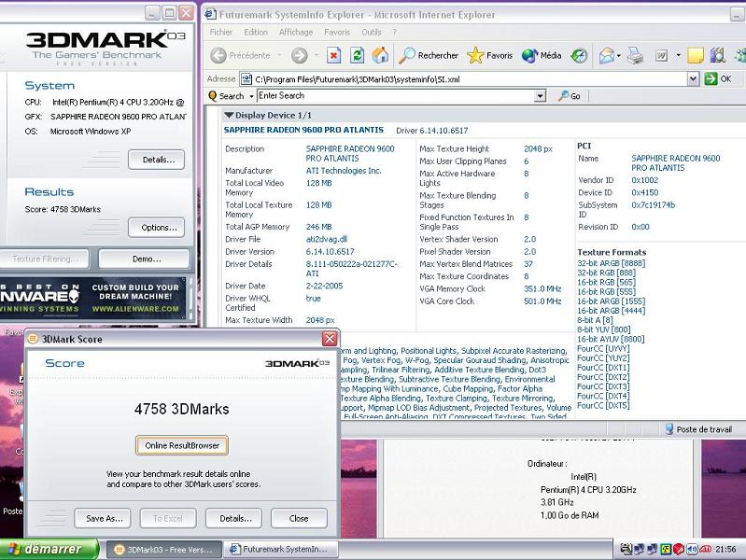The width and height of the screenshot is (746, 560).
Task: Click the red shield security tray icon
Action: click(x=679, y=549)
